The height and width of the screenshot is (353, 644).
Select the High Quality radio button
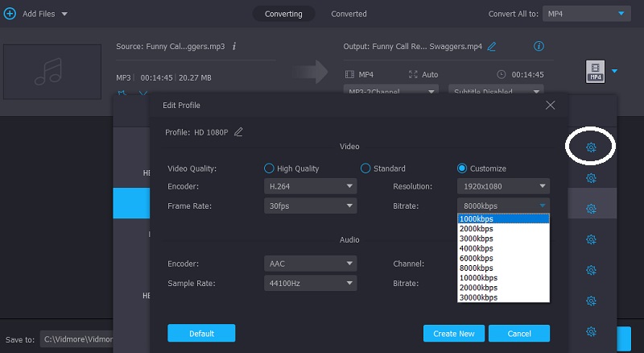[270, 168]
